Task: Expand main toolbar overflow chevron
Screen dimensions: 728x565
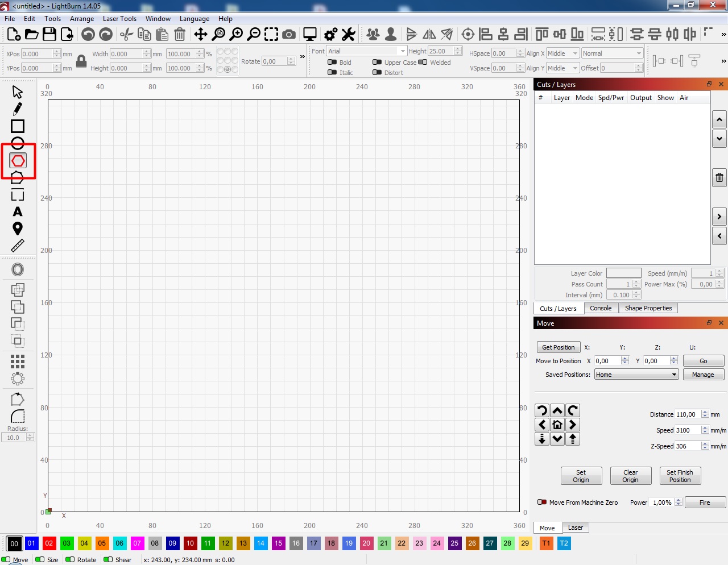Action: (723, 35)
